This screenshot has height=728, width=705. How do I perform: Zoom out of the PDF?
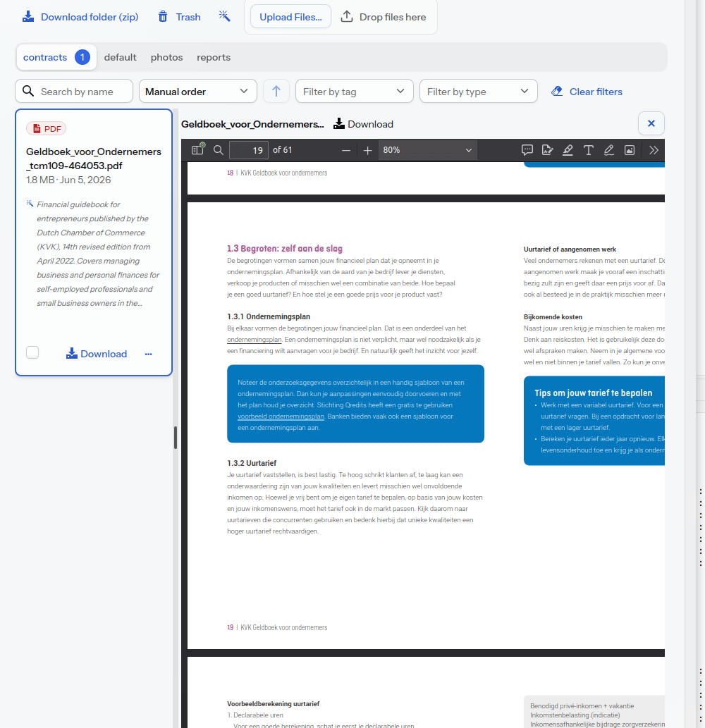coord(346,150)
